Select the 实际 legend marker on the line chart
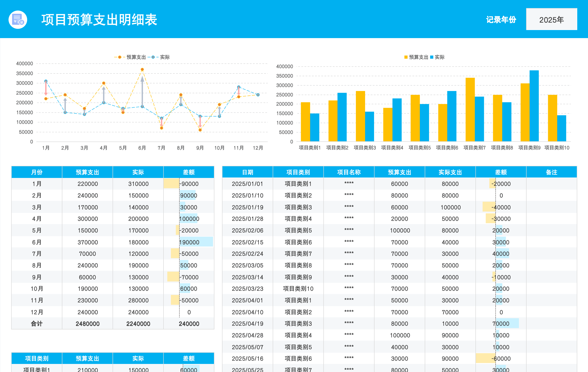The width and height of the screenshot is (588, 372). 153,57
